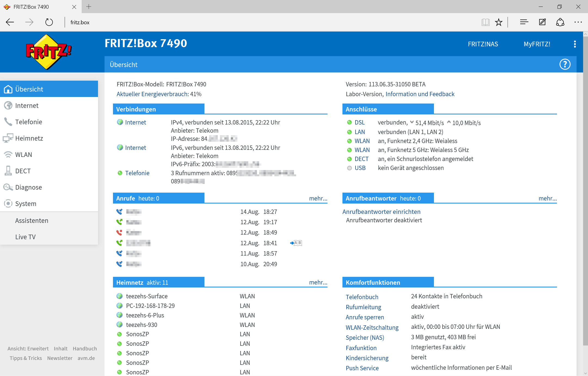Open WLAN-Zeitschaltung link
The width and height of the screenshot is (588, 376).
372,328
